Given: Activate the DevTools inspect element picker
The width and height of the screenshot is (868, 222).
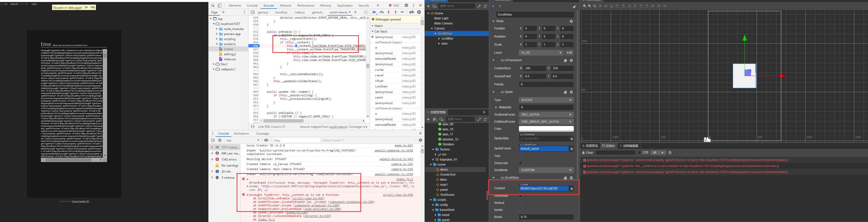Looking at the screenshot, I should coord(213,5).
